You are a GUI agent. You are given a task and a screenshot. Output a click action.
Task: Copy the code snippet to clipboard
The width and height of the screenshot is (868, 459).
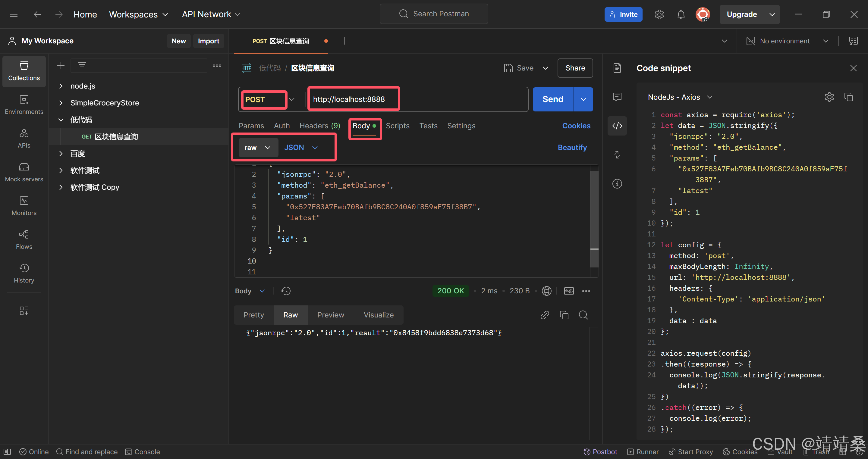tap(848, 97)
